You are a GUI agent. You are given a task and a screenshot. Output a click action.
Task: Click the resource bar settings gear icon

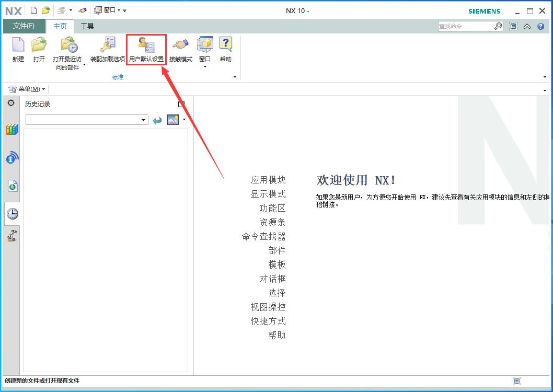point(11,103)
